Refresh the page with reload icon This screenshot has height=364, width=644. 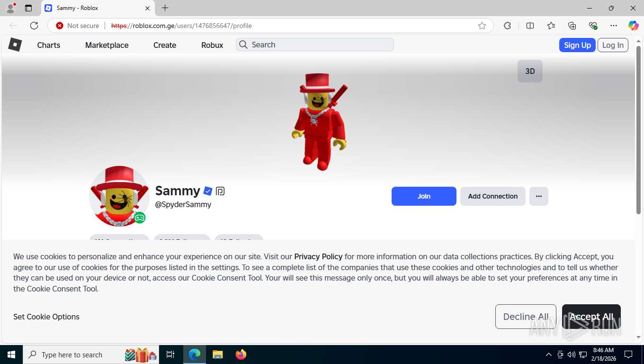[34, 26]
